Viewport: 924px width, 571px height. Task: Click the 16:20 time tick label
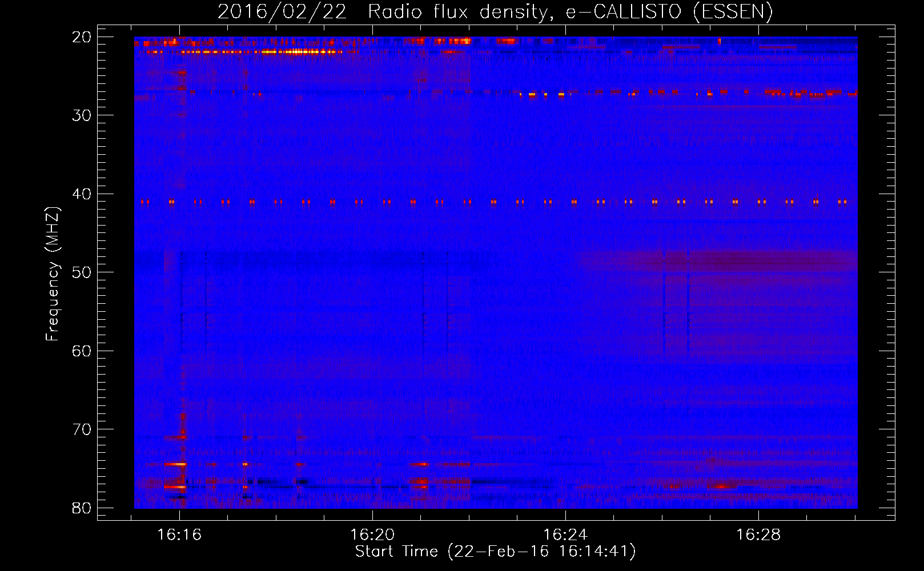(372, 535)
